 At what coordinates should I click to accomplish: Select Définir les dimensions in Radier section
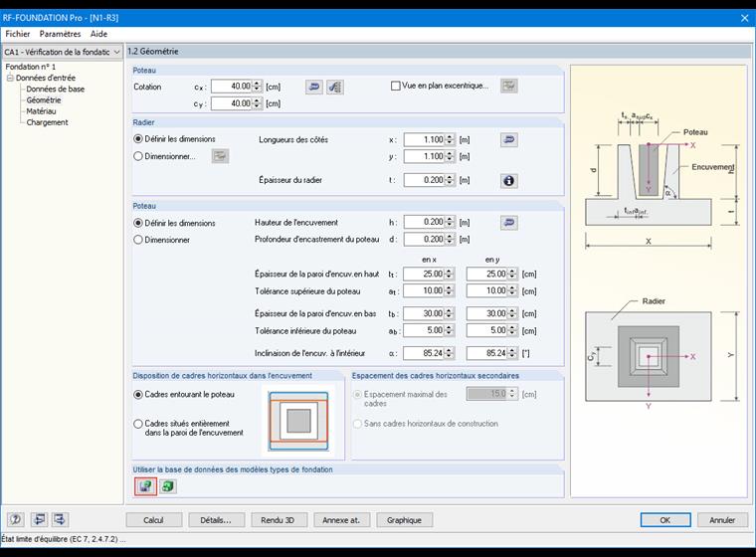point(138,139)
